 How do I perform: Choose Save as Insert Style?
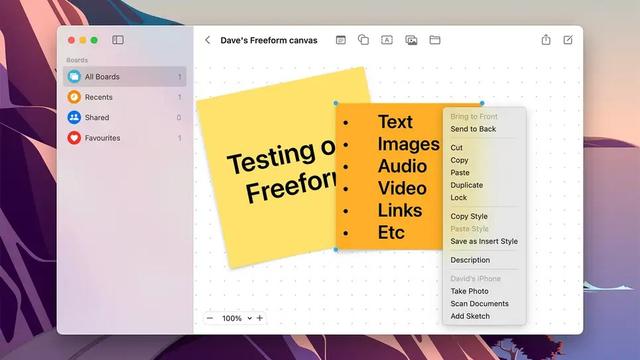tap(484, 241)
